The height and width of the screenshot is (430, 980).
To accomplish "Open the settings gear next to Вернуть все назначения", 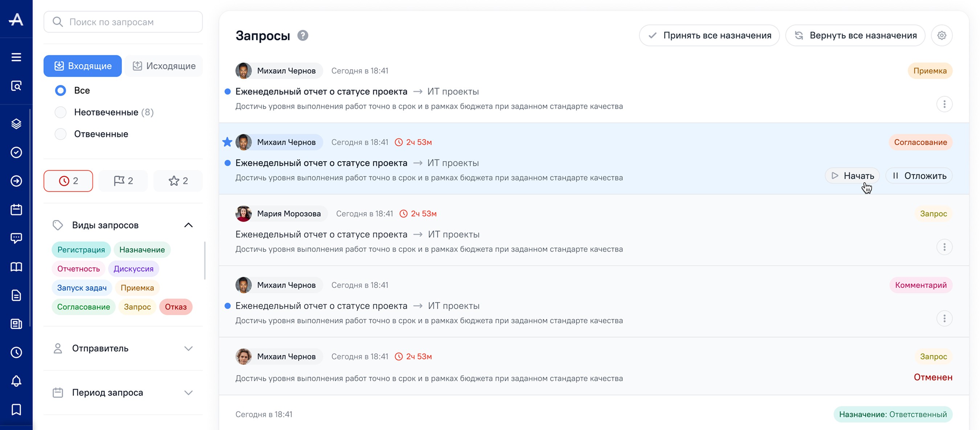I will [x=942, y=35].
